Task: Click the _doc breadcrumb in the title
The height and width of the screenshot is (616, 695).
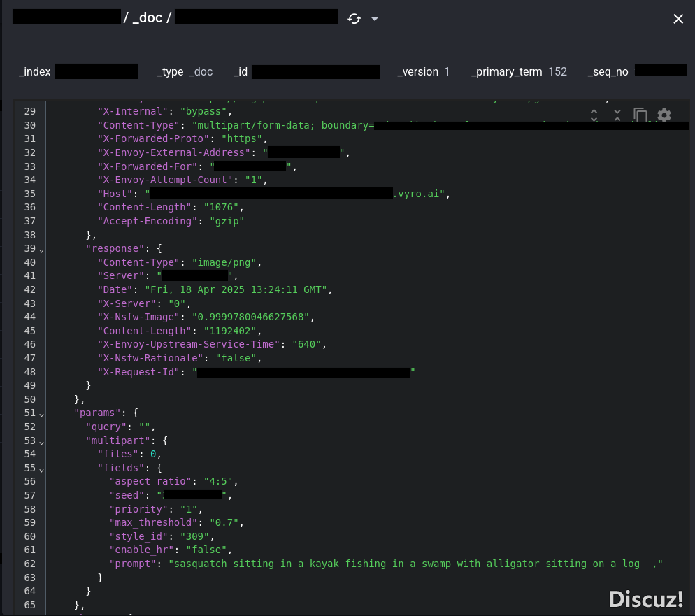Action: click(149, 17)
